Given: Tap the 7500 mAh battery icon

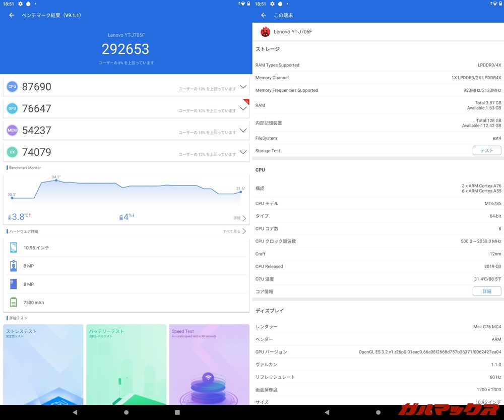Looking at the screenshot, I should tap(14, 303).
